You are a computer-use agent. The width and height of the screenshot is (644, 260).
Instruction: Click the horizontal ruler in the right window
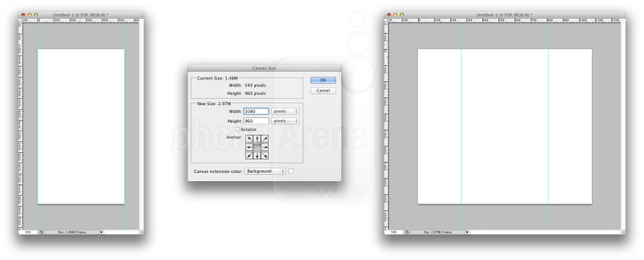505,20
